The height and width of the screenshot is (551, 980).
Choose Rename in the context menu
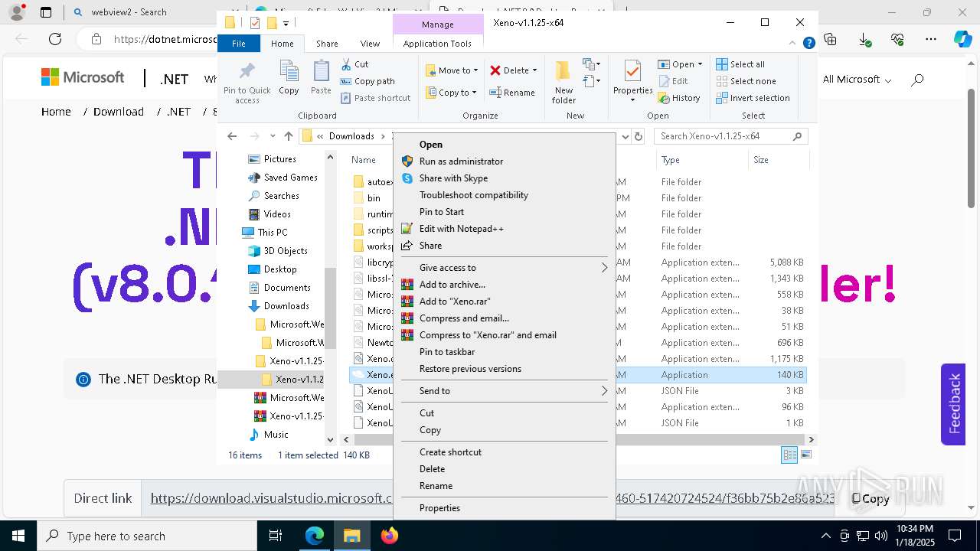pyautogui.click(x=436, y=486)
